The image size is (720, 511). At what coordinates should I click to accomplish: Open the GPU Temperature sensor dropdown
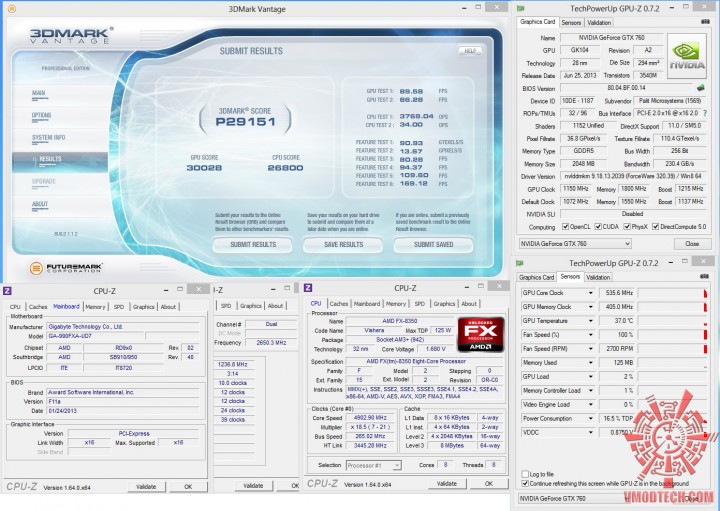pyautogui.click(x=591, y=321)
